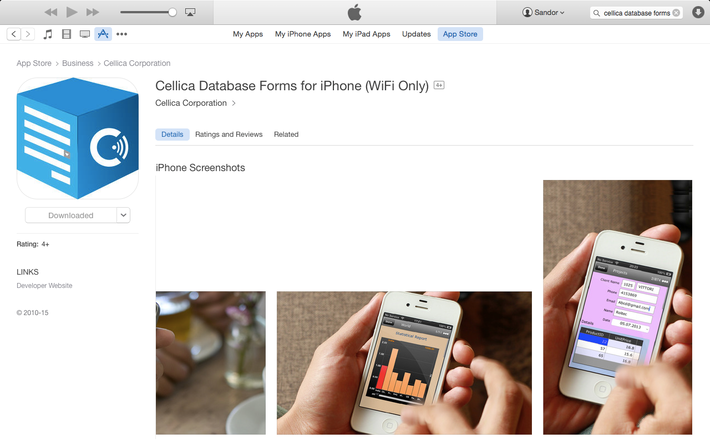Start playback with the play button
This screenshot has width=710, height=443.
(72, 12)
